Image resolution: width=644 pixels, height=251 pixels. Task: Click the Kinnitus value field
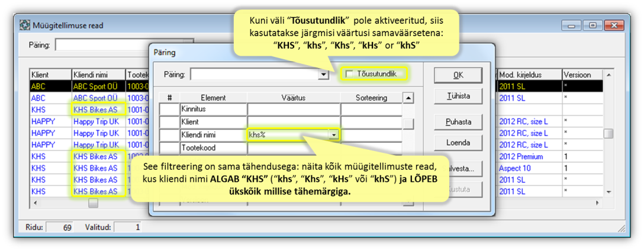[294, 110]
